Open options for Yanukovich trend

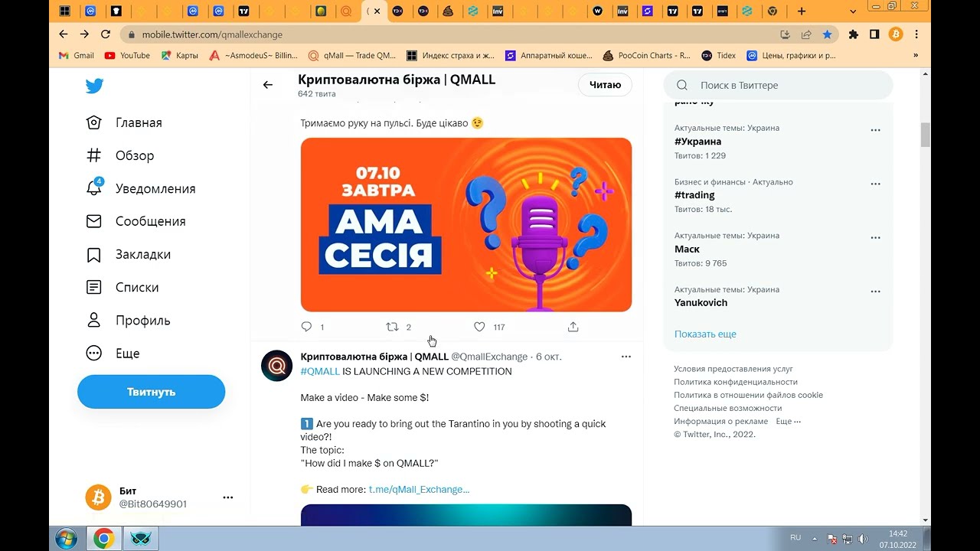click(x=876, y=292)
